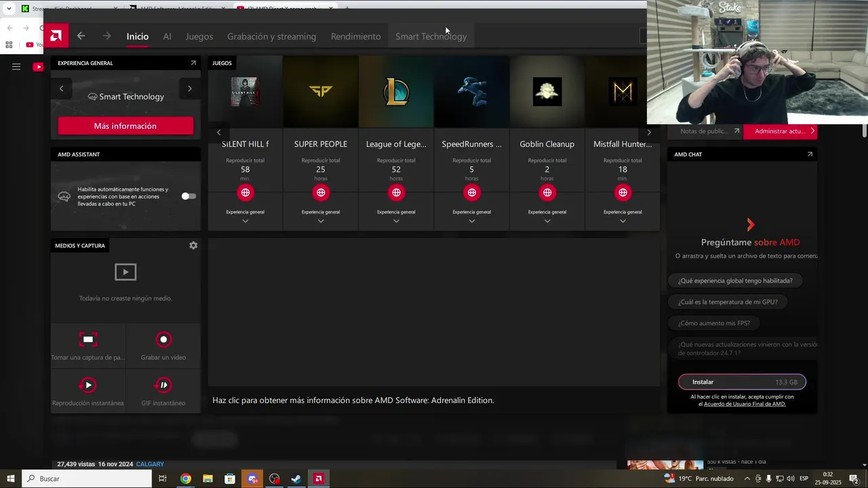Click Administrar actualizaciones button
The image size is (868, 488).
(x=781, y=131)
